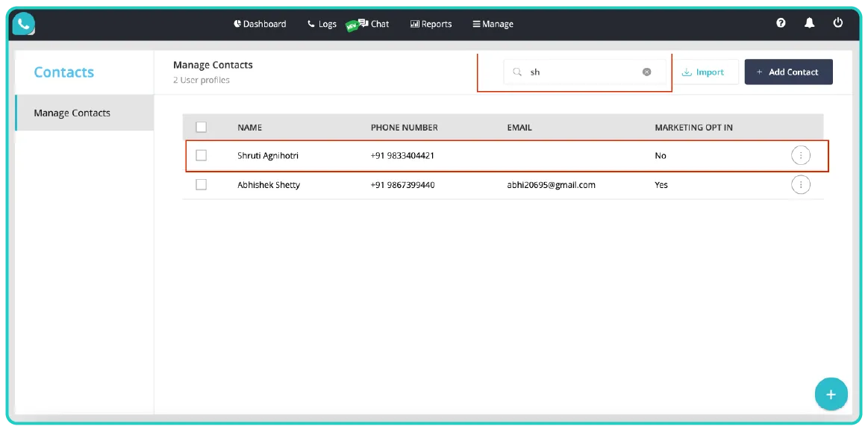Open the Logs section
The image size is (868, 435).
pyautogui.click(x=322, y=24)
